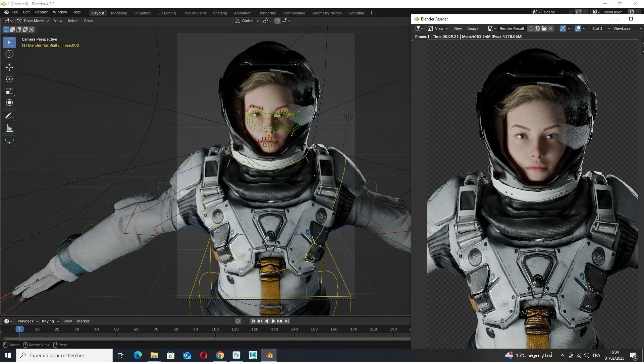This screenshot has height=362, width=644.
Task: Click the Windows taskbar search box
Action: 64,355
